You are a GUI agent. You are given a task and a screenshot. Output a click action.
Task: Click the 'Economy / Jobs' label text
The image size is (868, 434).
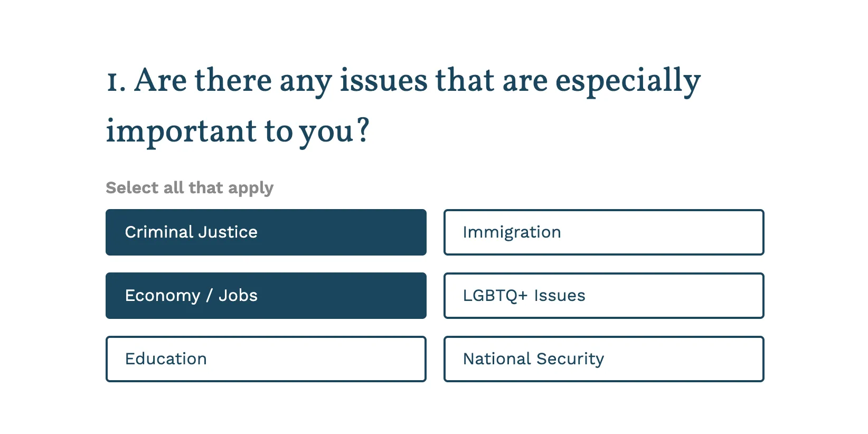click(191, 296)
